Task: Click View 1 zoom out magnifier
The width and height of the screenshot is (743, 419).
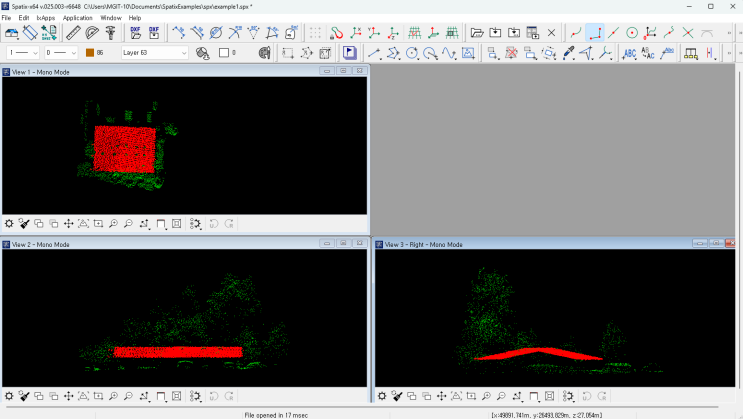Action: pos(128,224)
